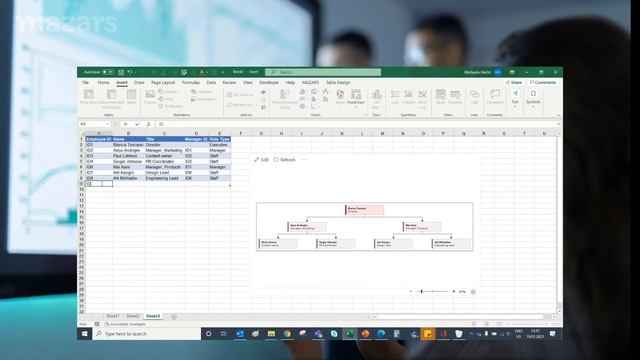Click the Share button

pyautogui.click(x=514, y=82)
